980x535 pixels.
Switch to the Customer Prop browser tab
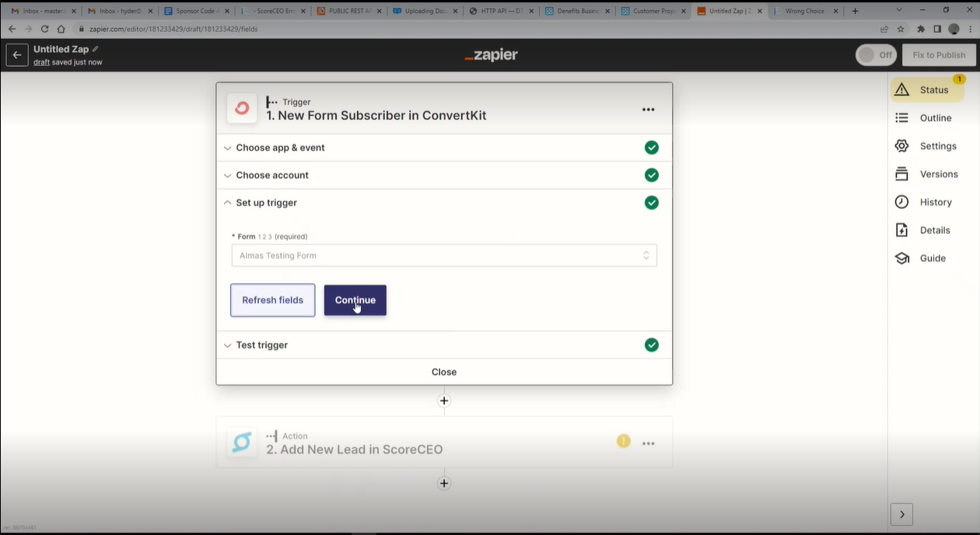click(x=654, y=11)
